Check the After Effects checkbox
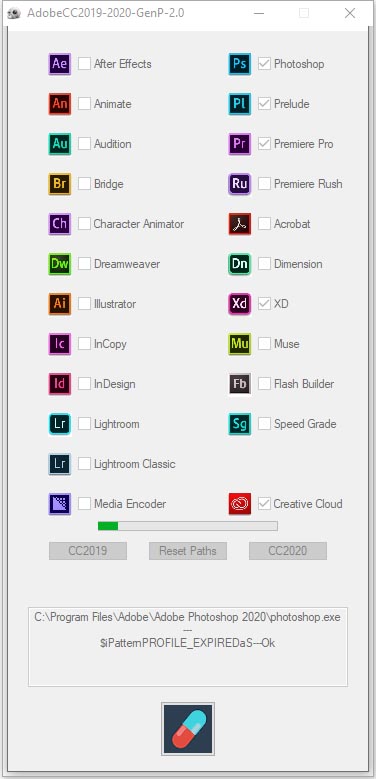 pyautogui.click(x=84, y=64)
